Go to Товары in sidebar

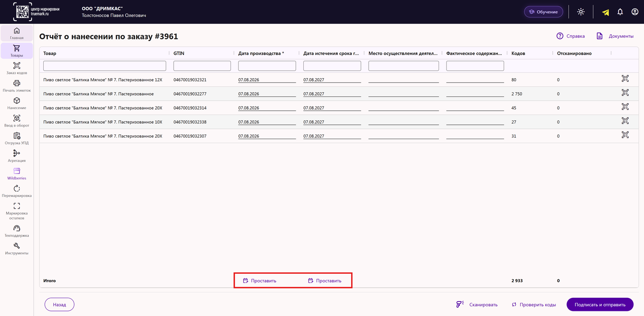17,51
